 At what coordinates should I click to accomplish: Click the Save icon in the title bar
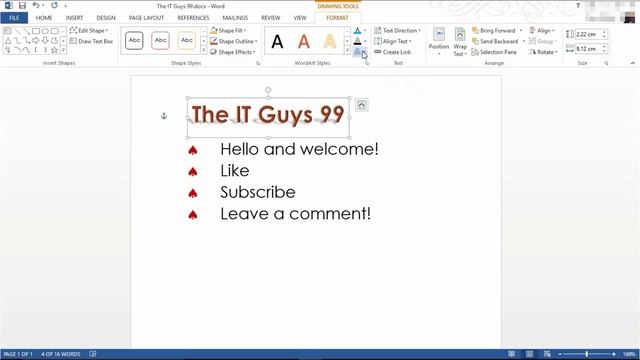[22, 6]
